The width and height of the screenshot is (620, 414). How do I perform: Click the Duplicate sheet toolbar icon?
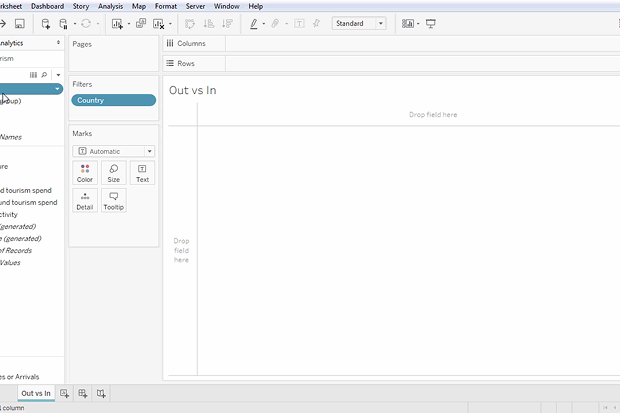(x=140, y=23)
